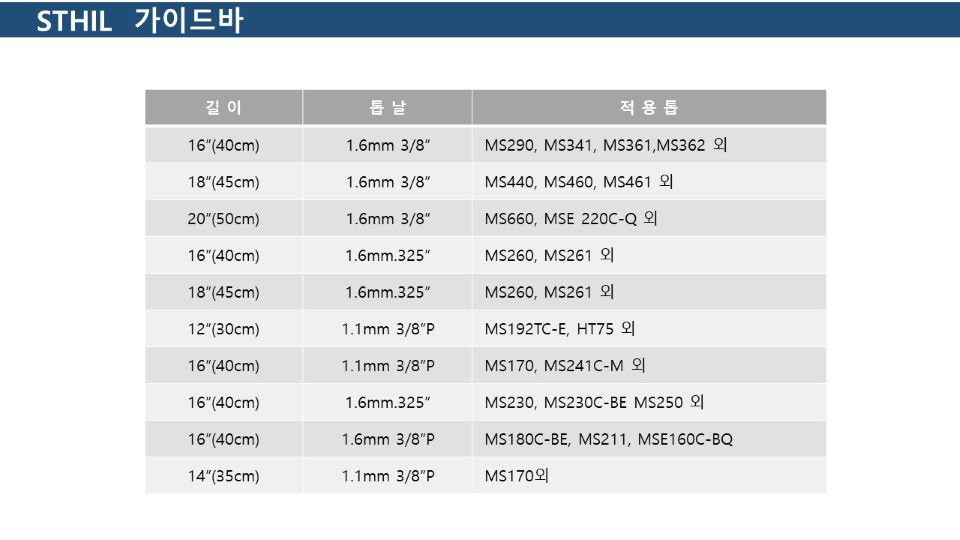Click the MS230, MS230C-BE MS250 cell
This screenshot has width=960, height=540.
coord(594,403)
